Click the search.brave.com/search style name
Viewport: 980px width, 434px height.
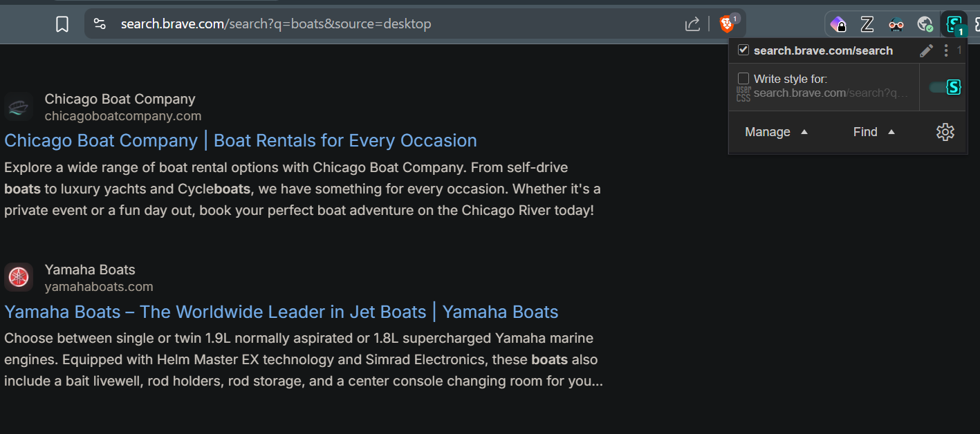(x=823, y=50)
